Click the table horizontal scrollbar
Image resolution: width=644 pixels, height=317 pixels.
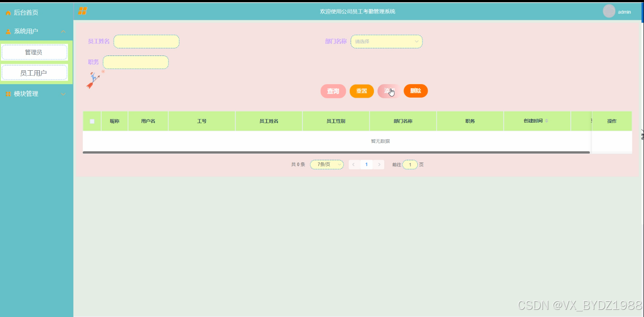(336, 152)
